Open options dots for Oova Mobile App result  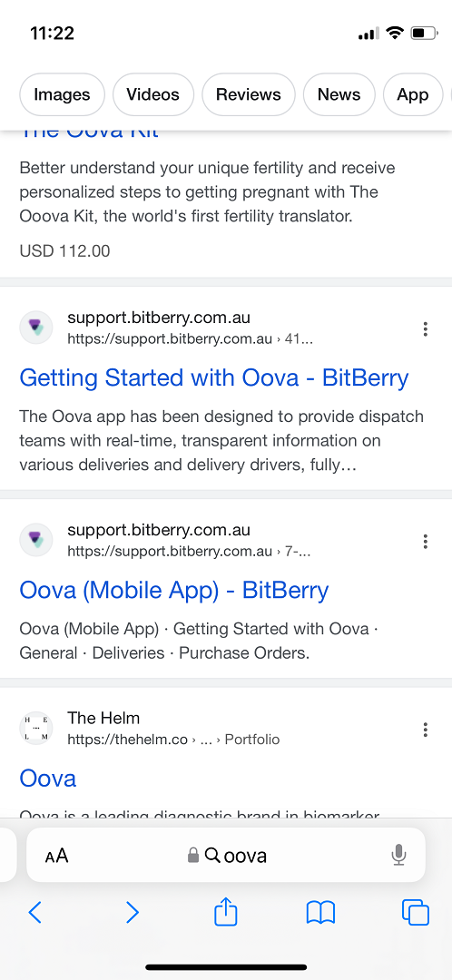425,541
